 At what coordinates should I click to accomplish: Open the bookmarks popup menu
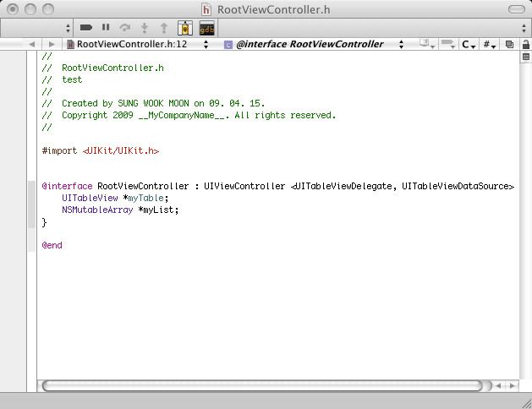click(427, 45)
